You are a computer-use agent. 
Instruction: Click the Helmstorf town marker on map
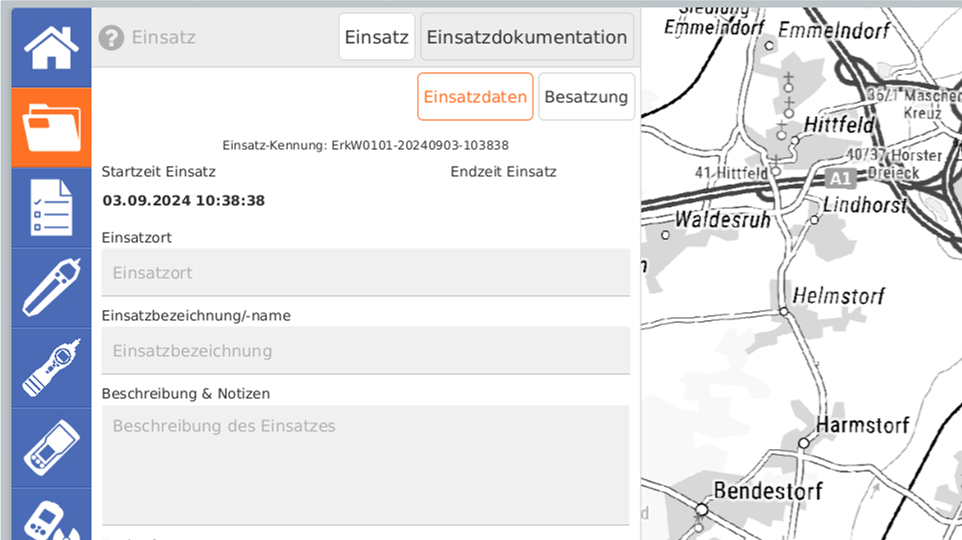(x=783, y=312)
